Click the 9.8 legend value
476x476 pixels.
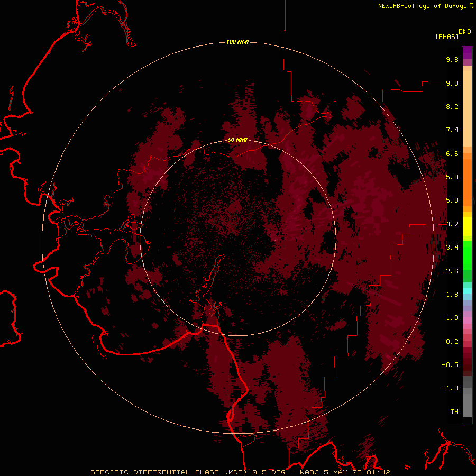pos(452,59)
